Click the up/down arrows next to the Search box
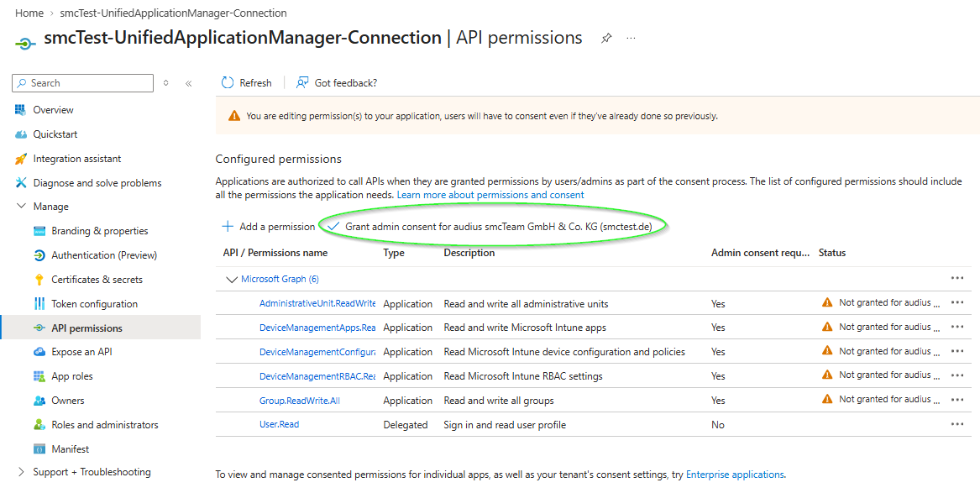 [165, 83]
